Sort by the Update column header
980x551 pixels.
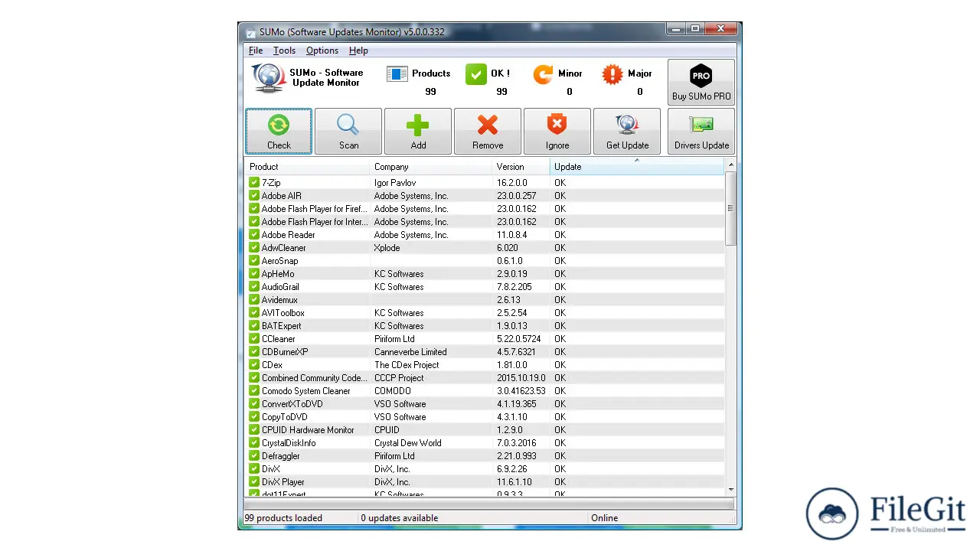coord(636,167)
